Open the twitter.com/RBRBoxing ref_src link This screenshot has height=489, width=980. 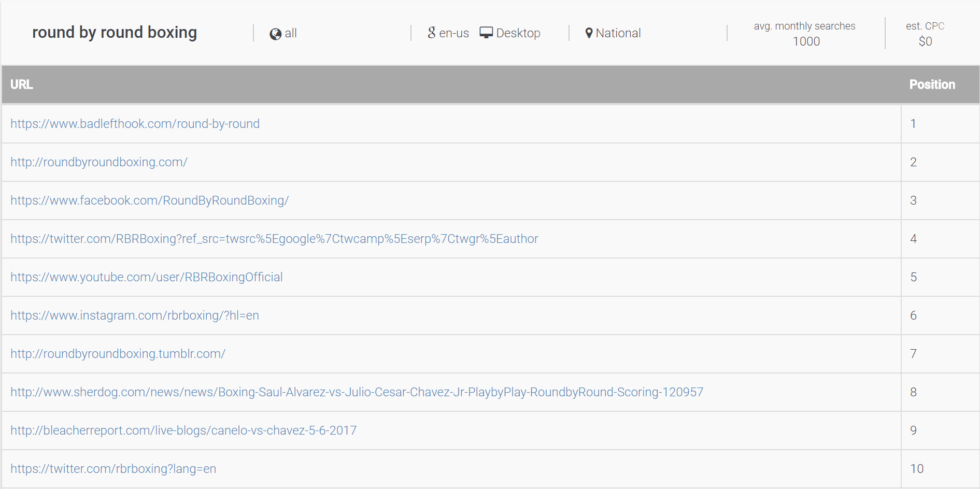tap(274, 239)
